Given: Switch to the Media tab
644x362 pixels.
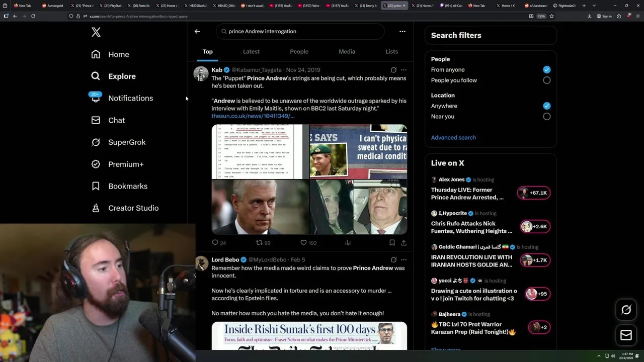Looking at the screenshot, I should pos(347,52).
